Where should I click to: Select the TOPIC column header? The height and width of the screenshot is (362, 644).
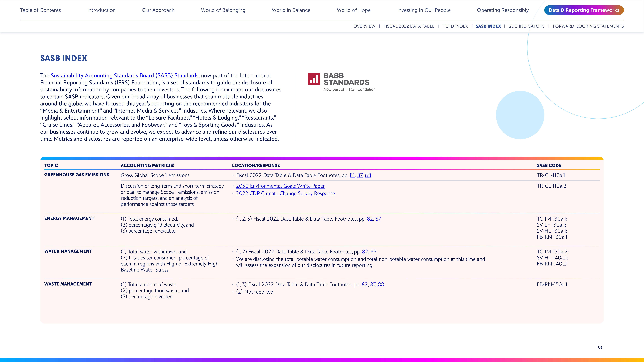click(51, 165)
